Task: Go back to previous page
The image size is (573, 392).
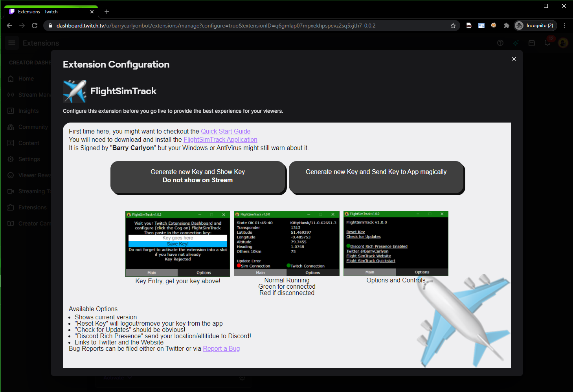Action: 9,26
